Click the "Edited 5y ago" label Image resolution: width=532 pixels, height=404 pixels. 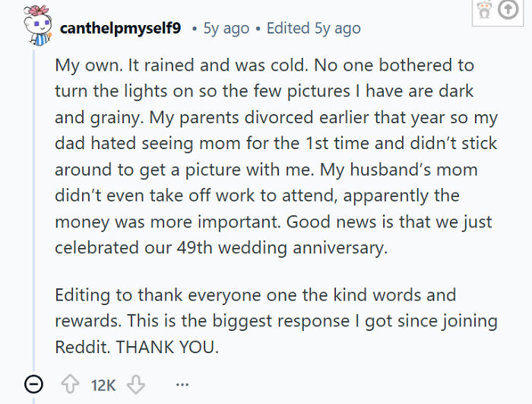[314, 28]
